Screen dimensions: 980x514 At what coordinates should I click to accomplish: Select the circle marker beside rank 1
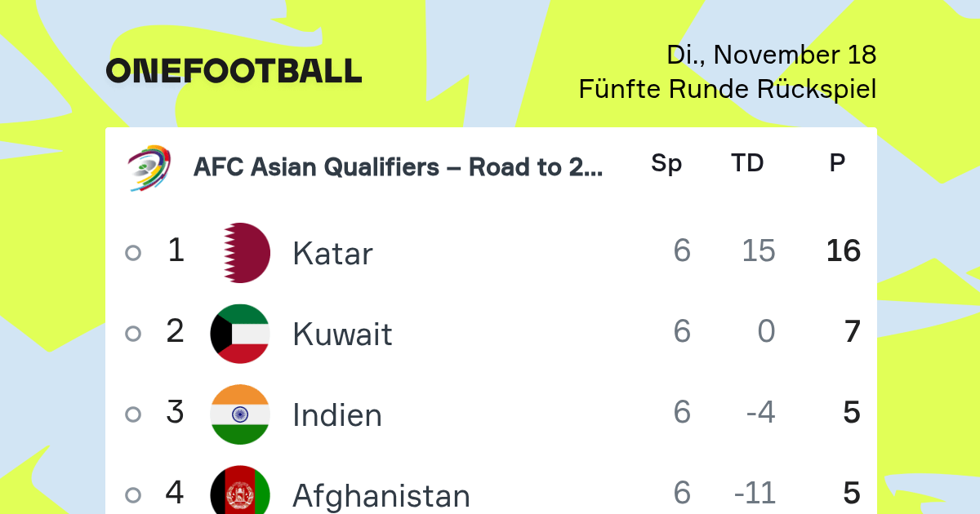pos(133,253)
